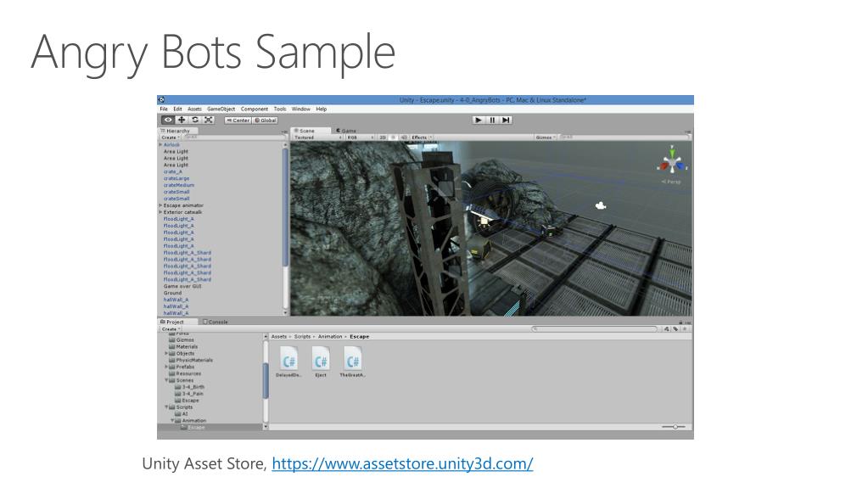Open the Hierarchy Create dropdown
Image resolution: width=868 pixels, height=488 pixels.
[x=171, y=137]
